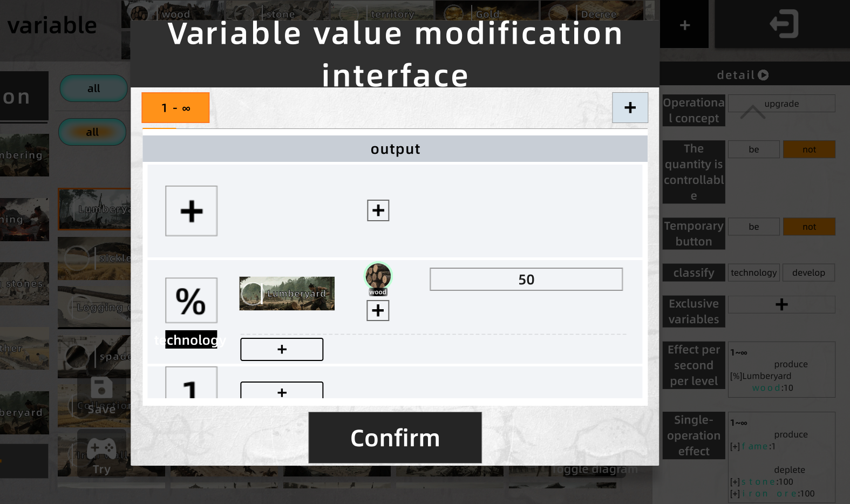This screenshot has height=504, width=850.
Task: Select the '1 - ∞' level tab
Action: click(x=175, y=108)
